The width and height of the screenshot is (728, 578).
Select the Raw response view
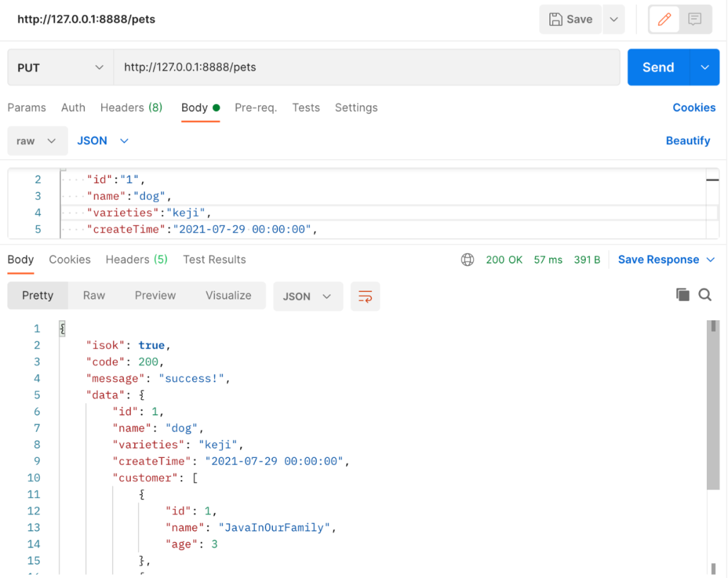click(x=94, y=295)
